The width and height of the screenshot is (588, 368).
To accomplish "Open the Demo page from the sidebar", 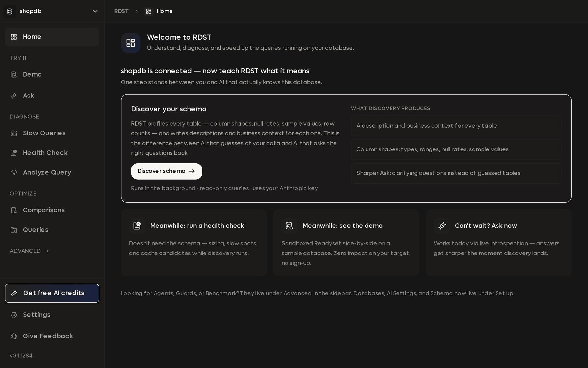I will [52, 74].
